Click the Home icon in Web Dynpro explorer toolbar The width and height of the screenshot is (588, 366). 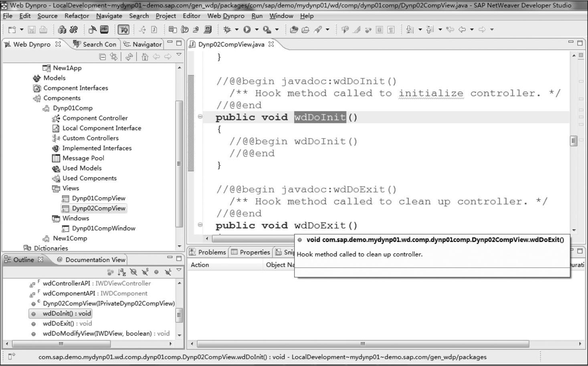(x=145, y=57)
